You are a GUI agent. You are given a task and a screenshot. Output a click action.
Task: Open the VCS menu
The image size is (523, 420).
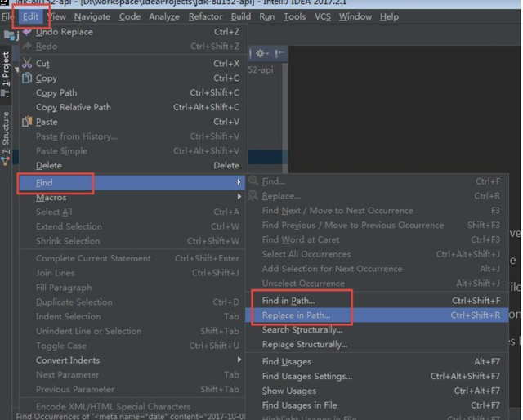[323, 16]
